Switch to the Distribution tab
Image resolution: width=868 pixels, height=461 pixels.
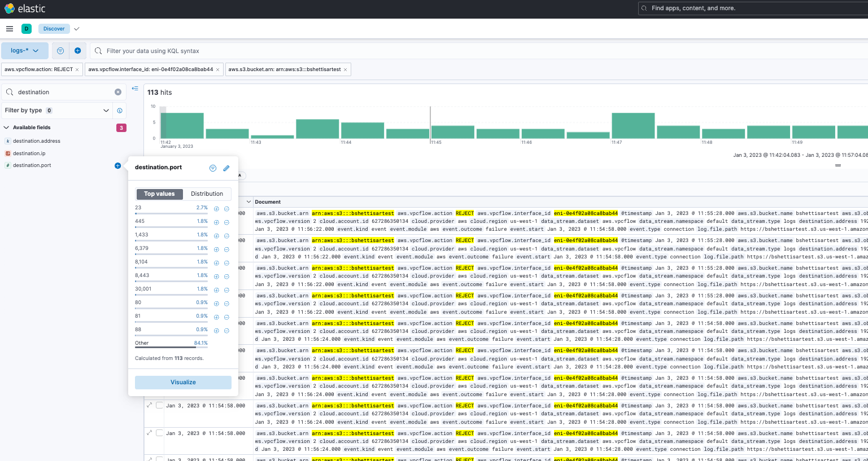point(207,194)
